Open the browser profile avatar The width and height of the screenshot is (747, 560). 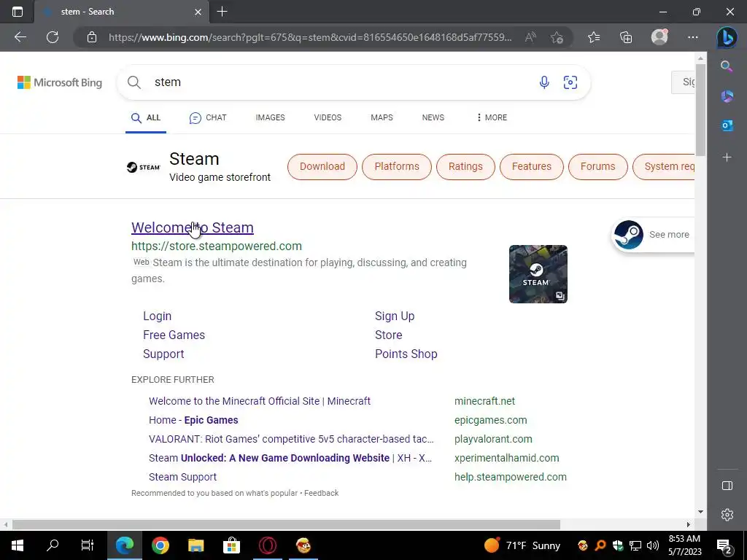click(x=659, y=37)
